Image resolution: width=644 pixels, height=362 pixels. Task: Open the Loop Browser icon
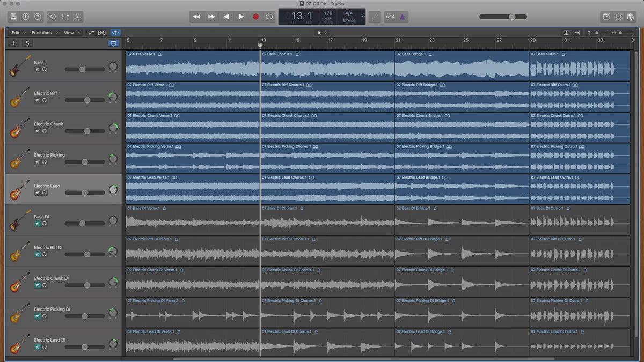(x=618, y=17)
